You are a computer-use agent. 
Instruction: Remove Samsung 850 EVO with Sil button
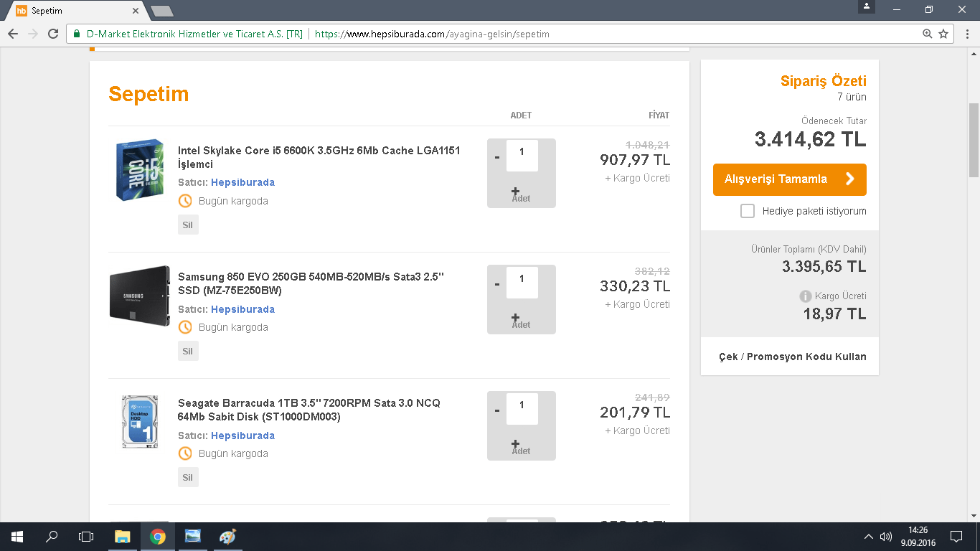point(188,351)
